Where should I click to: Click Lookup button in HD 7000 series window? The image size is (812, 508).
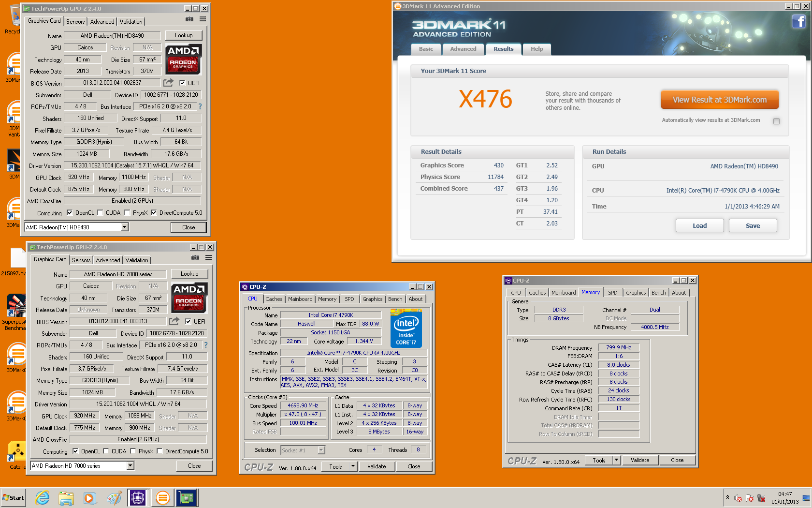(x=189, y=274)
